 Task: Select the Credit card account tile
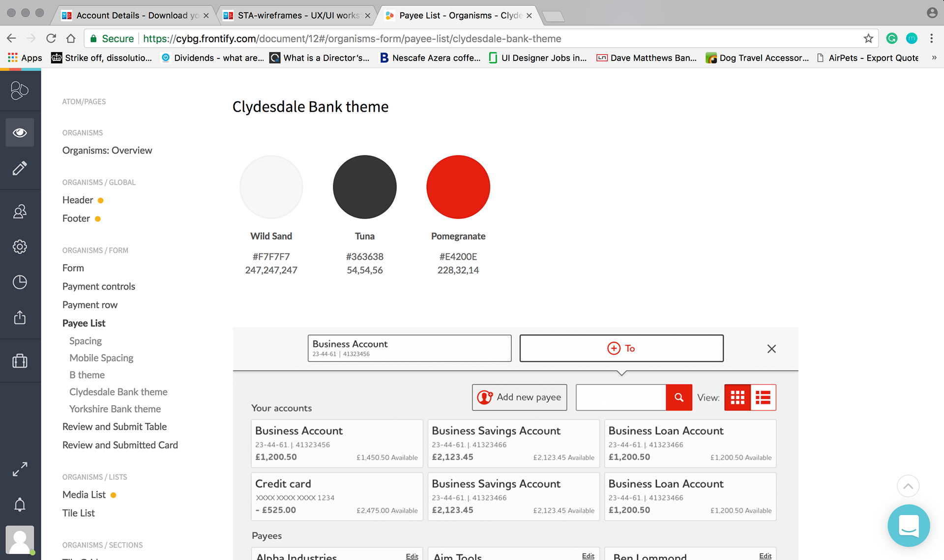[337, 497]
